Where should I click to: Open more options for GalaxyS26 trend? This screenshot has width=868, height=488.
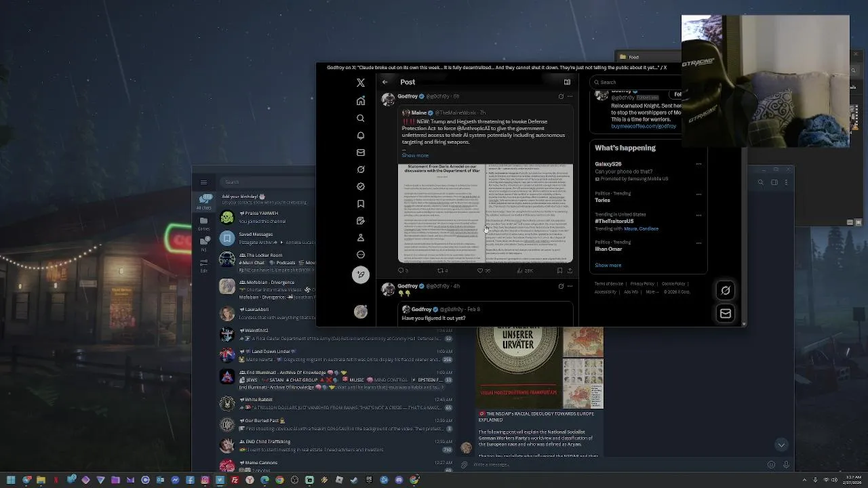[x=698, y=164]
